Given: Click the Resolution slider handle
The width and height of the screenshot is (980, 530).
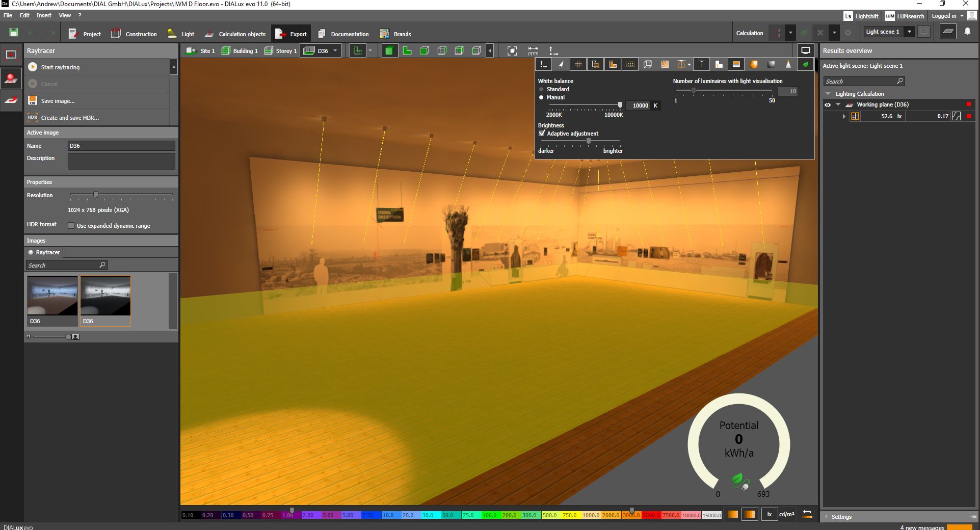Looking at the screenshot, I should pos(96,195).
